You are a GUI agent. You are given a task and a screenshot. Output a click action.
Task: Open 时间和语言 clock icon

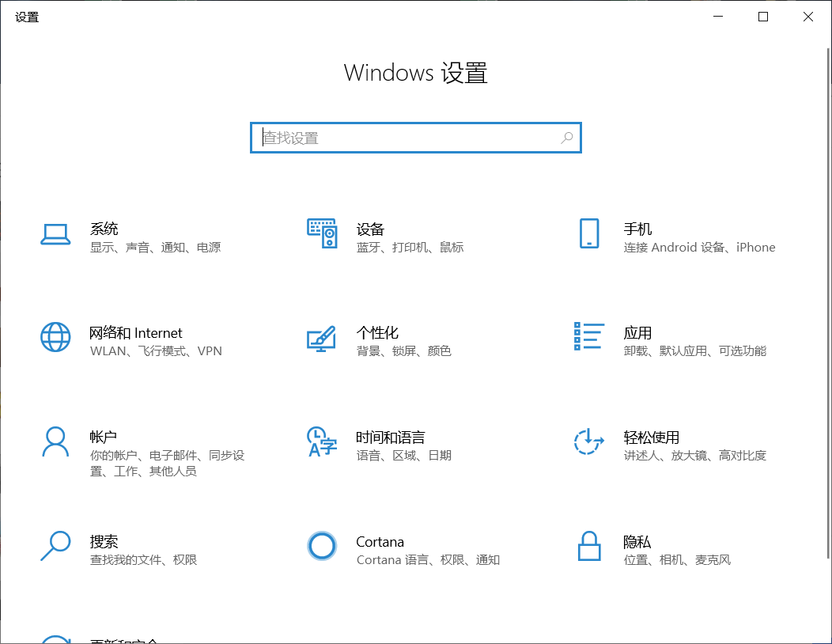pyautogui.click(x=322, y=442)
